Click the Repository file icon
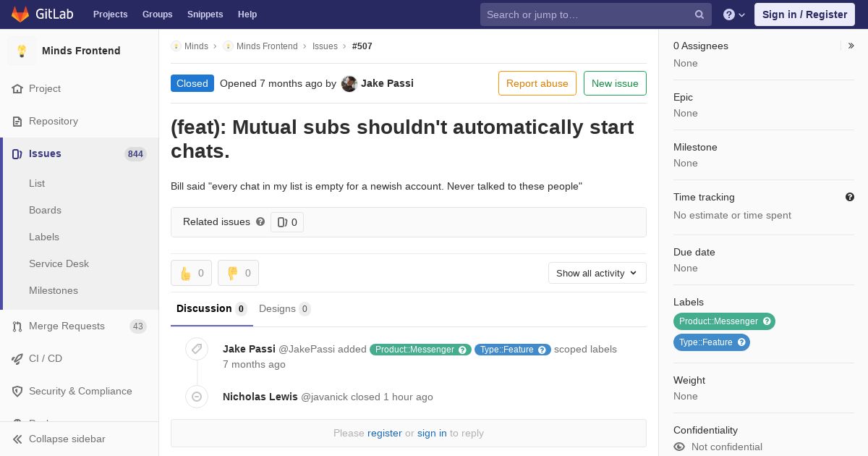The height and width of the screenshot is (456, 868). pos(17,121)
